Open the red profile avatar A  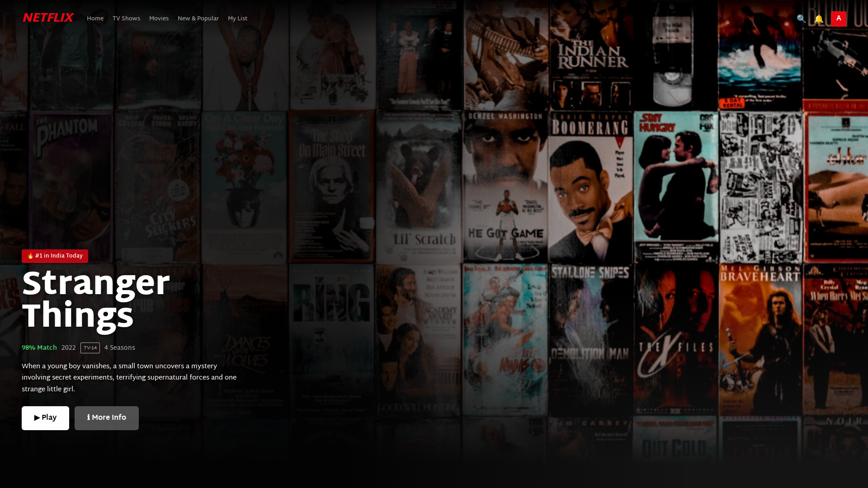point(839,19)
